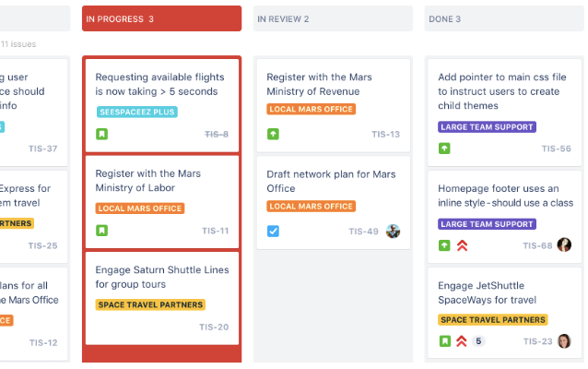Click LARGE TEAM SUPPORT label on TIS-56
Image resolution: width=588 pixels, height=369 pixels.
(487, 126)
